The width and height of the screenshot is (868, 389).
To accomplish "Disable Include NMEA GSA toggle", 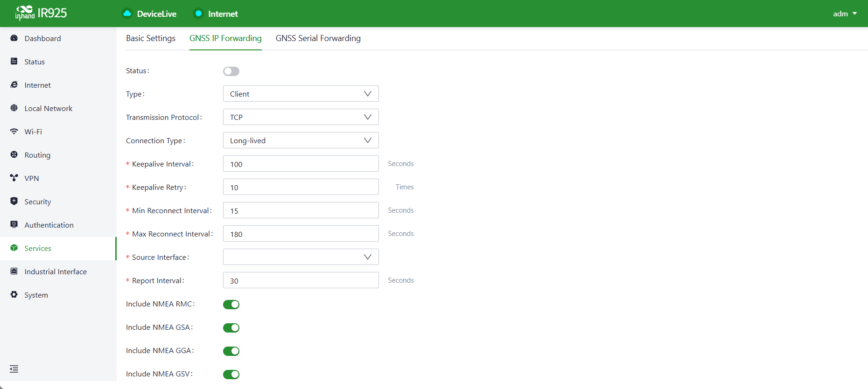I will click(231, 327).
